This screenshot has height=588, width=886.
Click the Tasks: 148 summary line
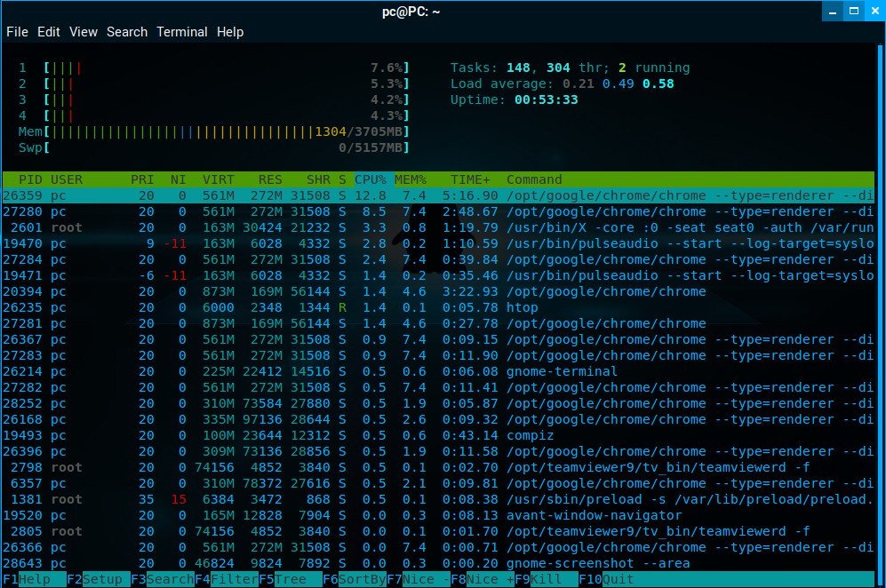pyautogui.click(x=571, y=68)
